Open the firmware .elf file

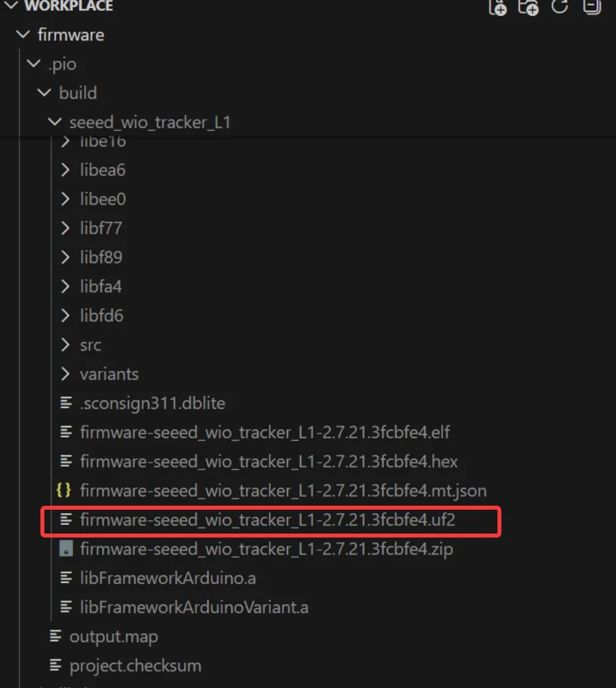pyautogui.click(x=265, y=432)
